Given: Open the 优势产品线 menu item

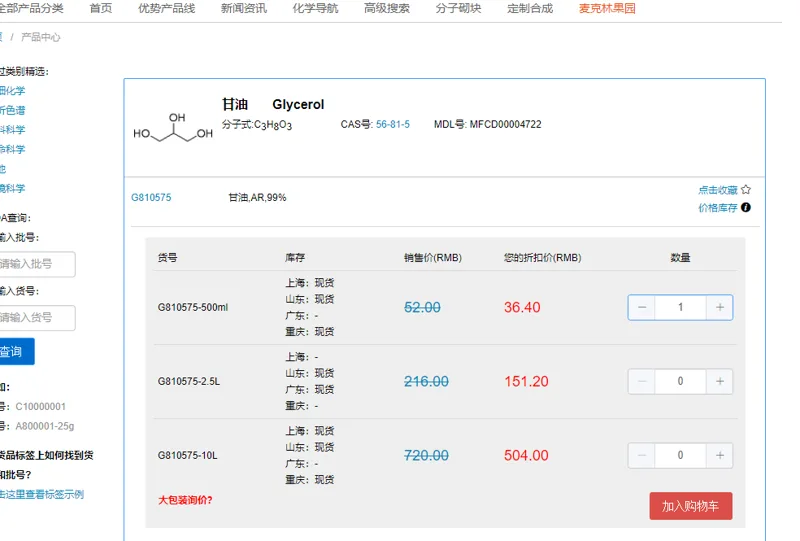Looking at the screenshot, I should pos(166,8).
